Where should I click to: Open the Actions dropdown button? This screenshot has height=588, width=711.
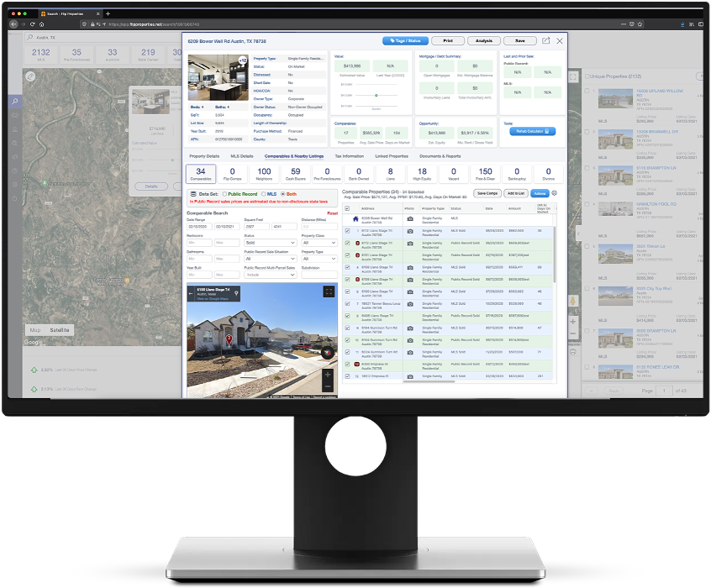[x=540, y=193]
